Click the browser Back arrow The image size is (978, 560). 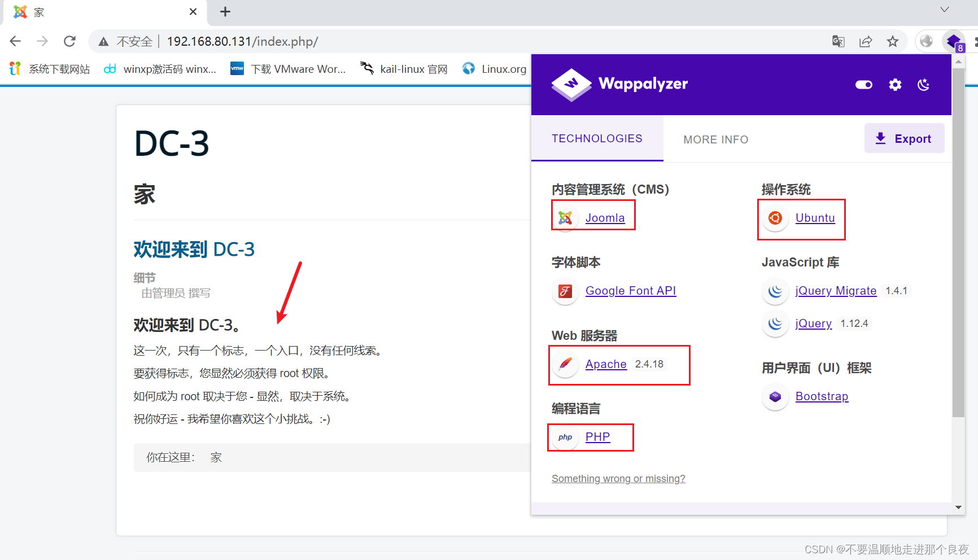tap(15, 41)
